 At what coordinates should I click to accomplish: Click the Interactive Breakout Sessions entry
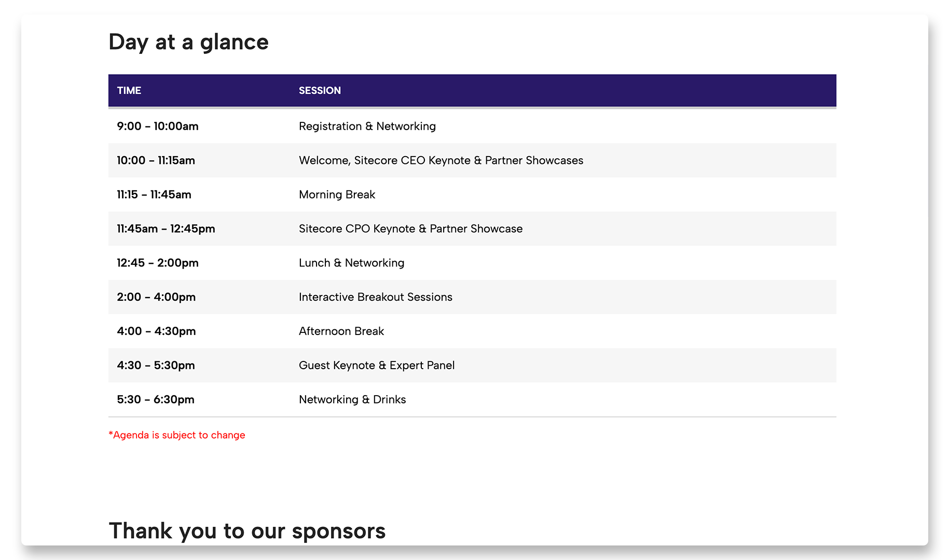pos(375,297)
